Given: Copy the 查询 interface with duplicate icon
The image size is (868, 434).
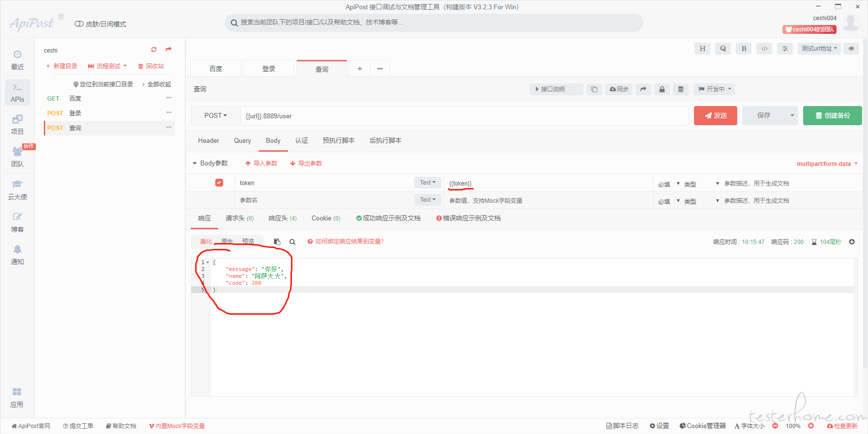Looking at the screenshot, I should tap(594, 89).
